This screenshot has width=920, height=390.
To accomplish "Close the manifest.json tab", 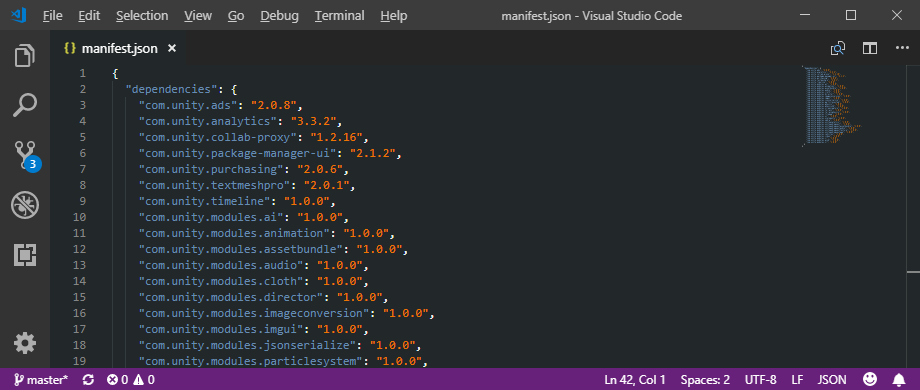I will (172, 48).
